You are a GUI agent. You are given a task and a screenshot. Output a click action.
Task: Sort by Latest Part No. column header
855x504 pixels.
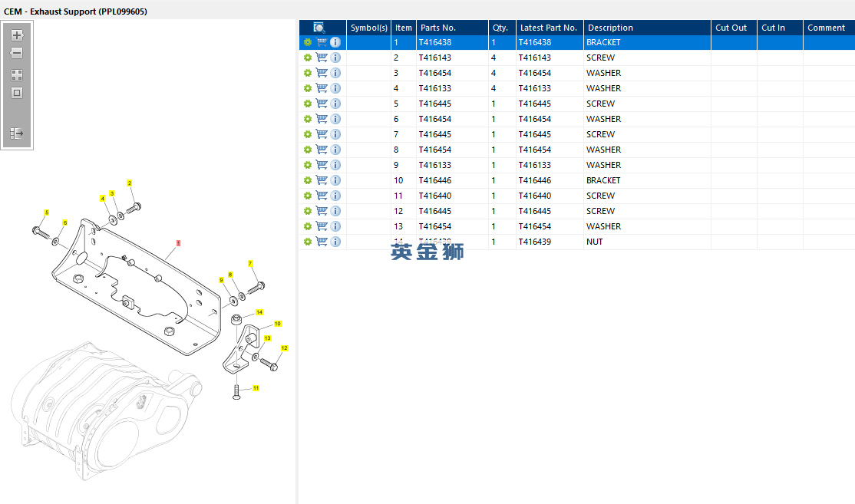(x=550, y=28)
